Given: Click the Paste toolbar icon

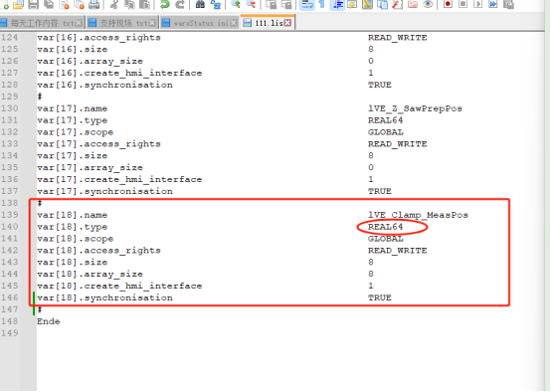Looking at the screenshot, I should 144,4.
